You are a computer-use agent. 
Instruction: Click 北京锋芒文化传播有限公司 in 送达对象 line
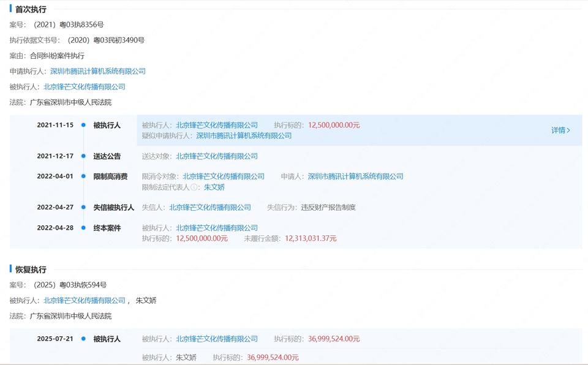point(218,156)
